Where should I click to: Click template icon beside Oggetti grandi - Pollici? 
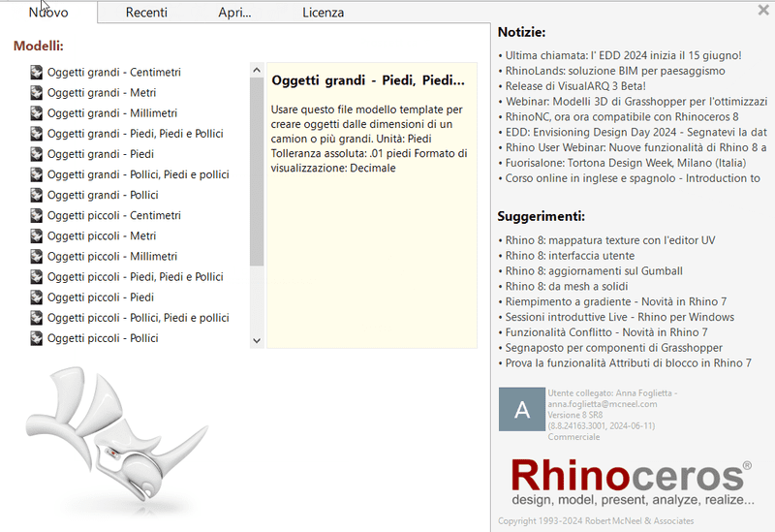click(x=36, y=196)
